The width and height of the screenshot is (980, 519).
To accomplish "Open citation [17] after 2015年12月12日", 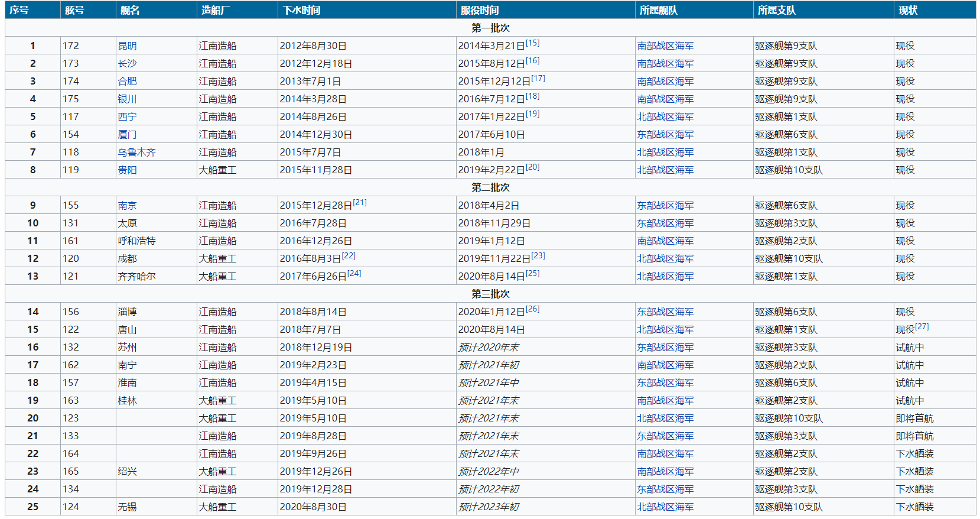I will tap(538, 79).
